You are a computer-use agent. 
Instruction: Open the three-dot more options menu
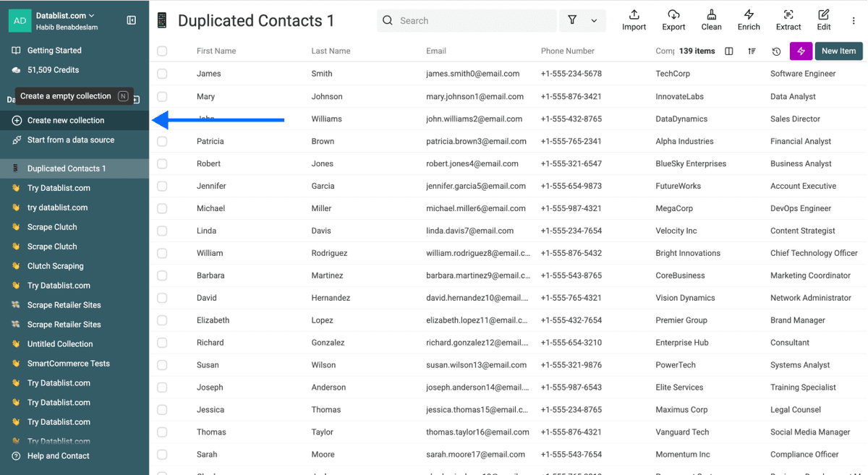pos(854,21)
